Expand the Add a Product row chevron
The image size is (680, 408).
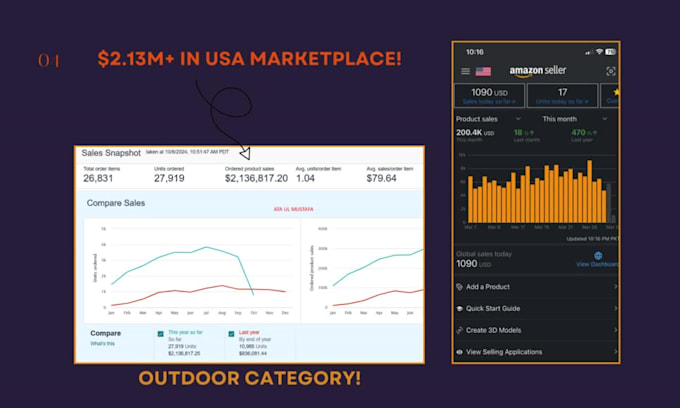615,286
